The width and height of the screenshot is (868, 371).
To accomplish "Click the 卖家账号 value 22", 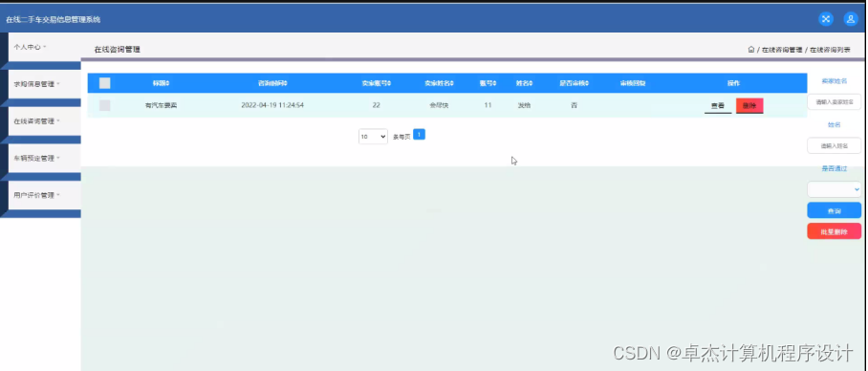I will pyautogui.click(x=377, y=105).
